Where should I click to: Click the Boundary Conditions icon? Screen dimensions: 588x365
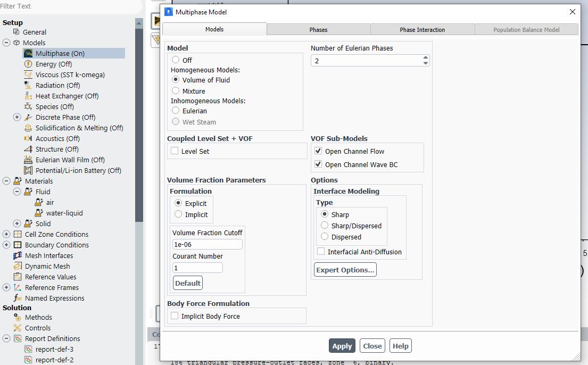point(18,245)
